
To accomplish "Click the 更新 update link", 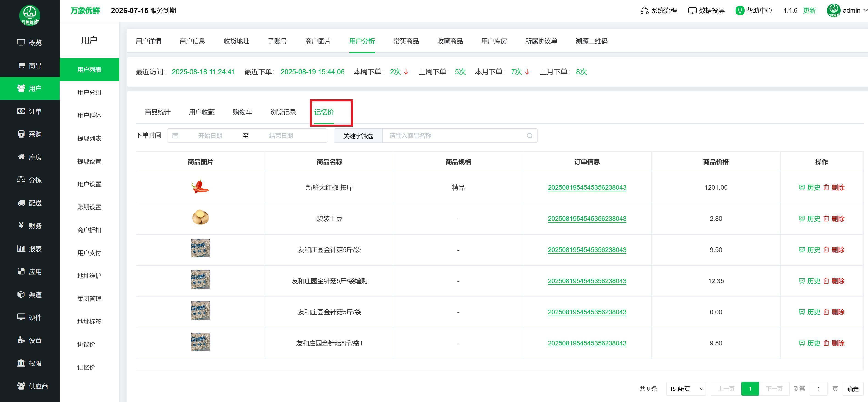I will 809,11.
